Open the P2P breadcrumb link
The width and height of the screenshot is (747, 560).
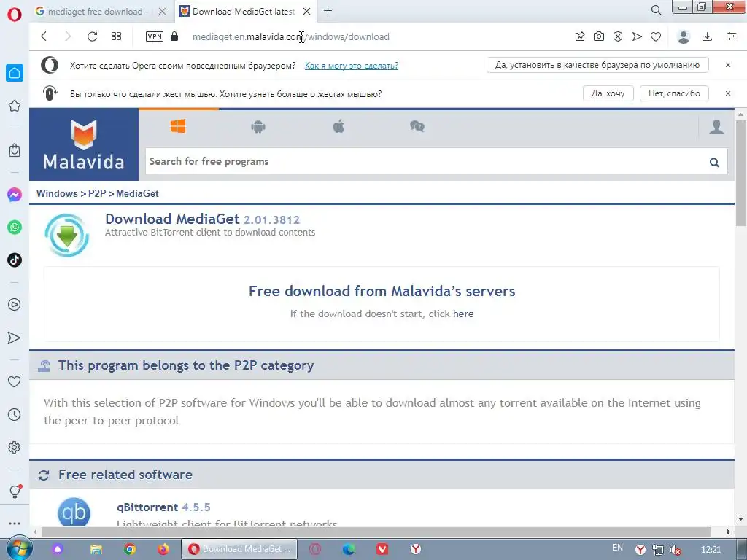point(97,193)
